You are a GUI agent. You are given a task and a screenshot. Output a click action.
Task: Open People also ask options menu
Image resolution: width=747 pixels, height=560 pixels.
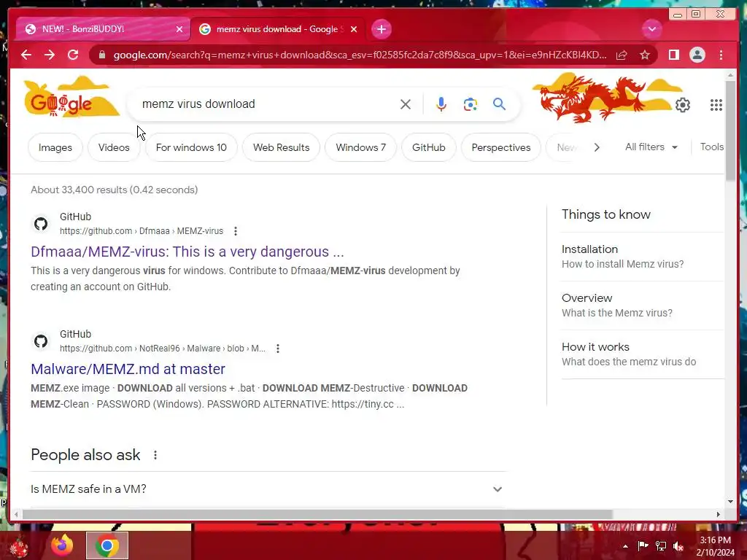click(x=155, y=455)
